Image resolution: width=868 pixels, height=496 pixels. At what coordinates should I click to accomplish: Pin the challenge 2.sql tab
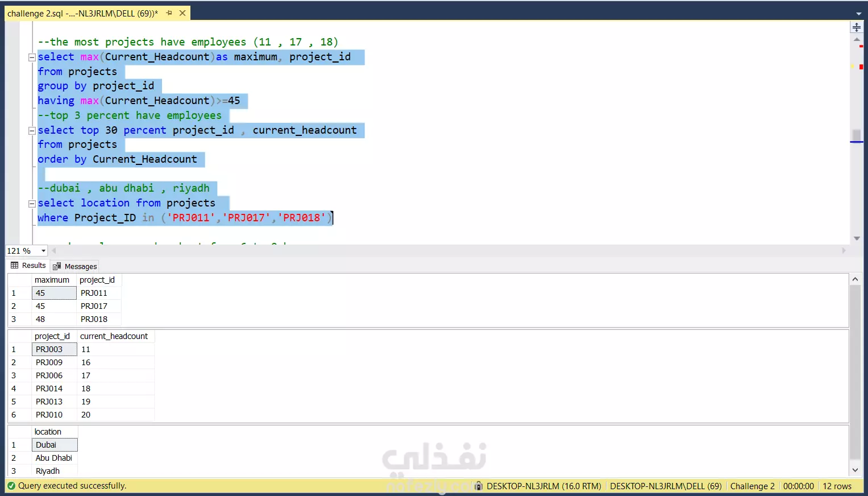(x=169, y=13)
